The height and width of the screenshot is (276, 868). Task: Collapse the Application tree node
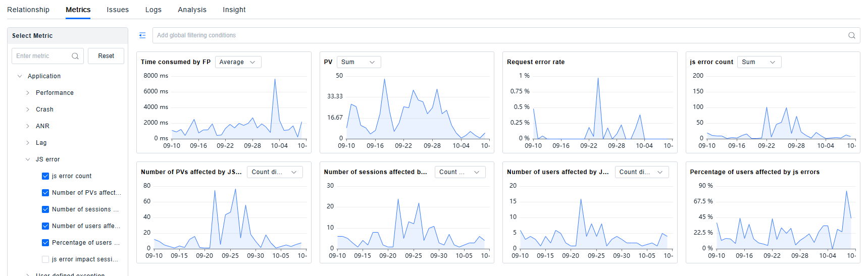(x=20, y=76)
